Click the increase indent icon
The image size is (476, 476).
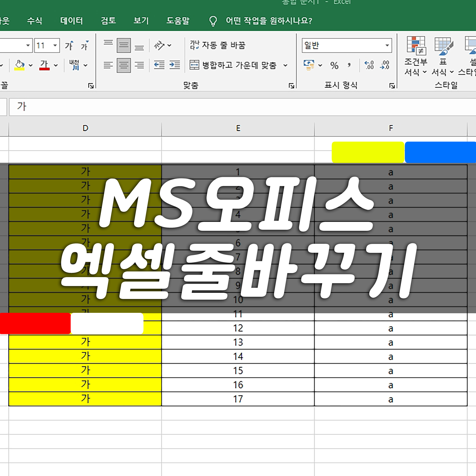[175, 65]
